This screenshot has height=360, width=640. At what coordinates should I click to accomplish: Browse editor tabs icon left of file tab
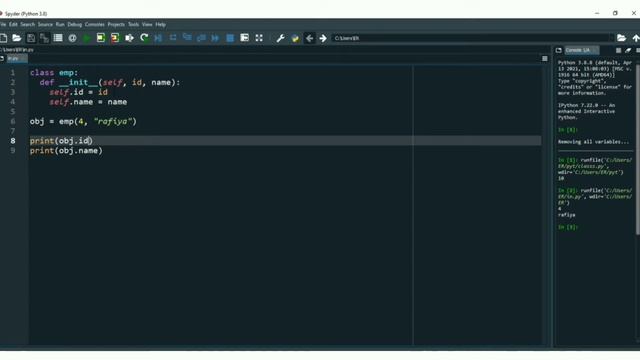click(2, 58)
